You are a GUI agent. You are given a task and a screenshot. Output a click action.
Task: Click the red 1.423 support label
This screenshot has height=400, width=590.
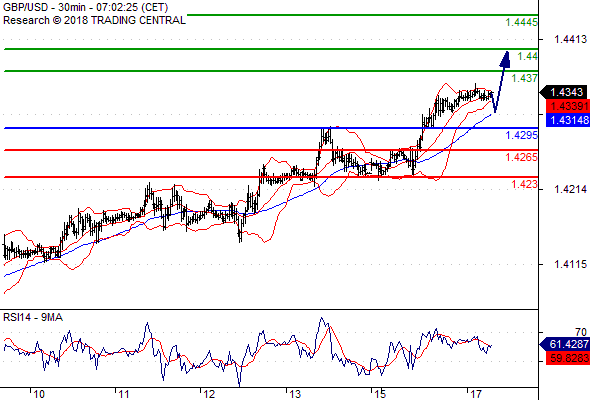[x=525, y=184]
